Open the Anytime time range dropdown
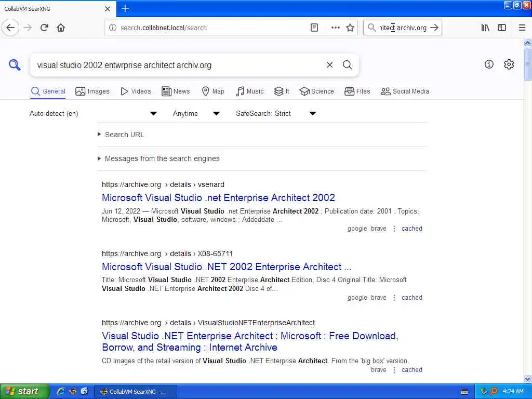The image size is (532, 399). (x=196, y=113)
